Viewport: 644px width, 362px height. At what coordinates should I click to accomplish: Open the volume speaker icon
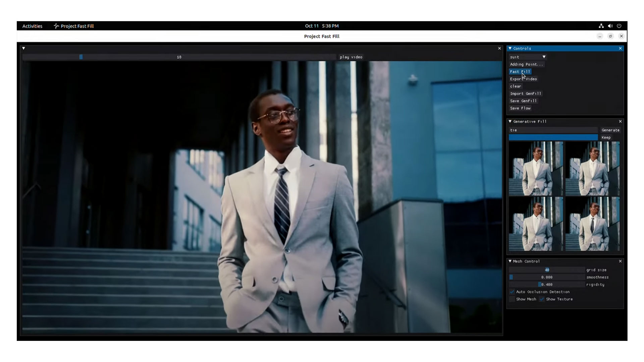click(610, 26)
